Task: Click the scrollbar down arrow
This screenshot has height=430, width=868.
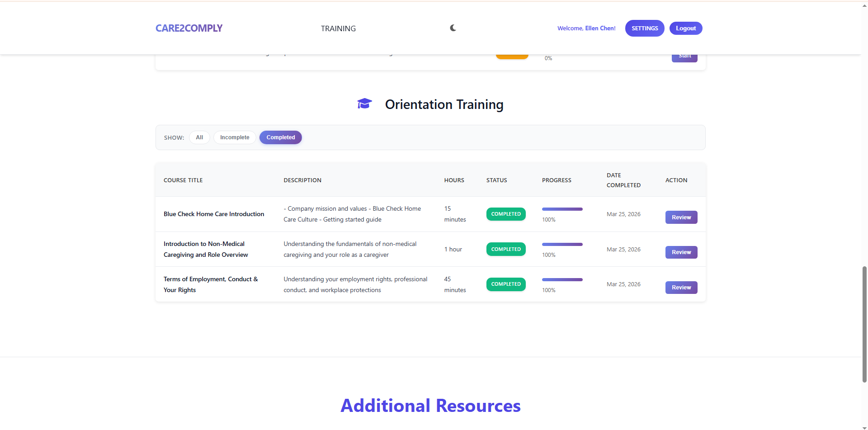Action: [864, 427]
